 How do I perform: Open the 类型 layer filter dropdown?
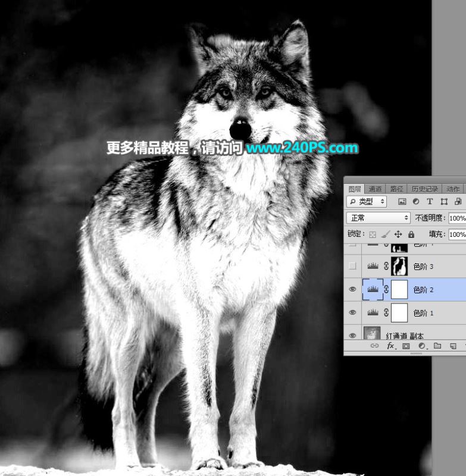click(367, 202)
